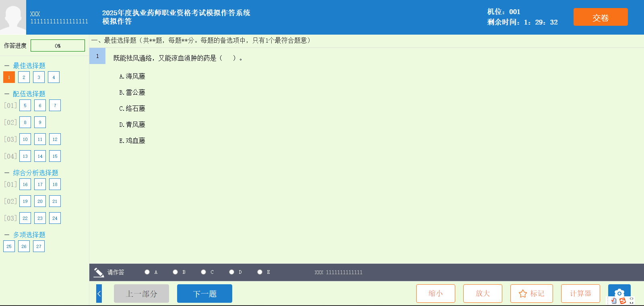Choose answer C radio button

(204, 272)
